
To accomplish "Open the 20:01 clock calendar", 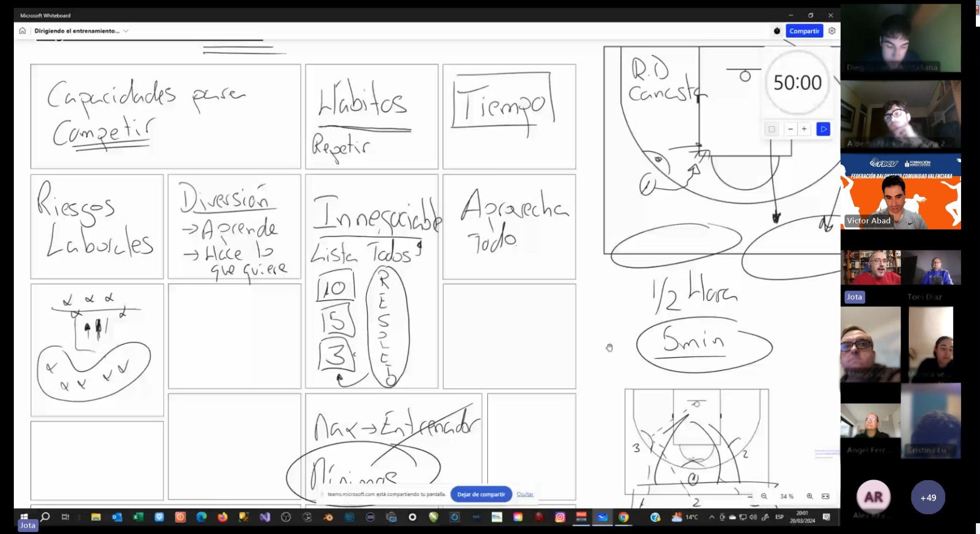I will (x=802, y=517).
